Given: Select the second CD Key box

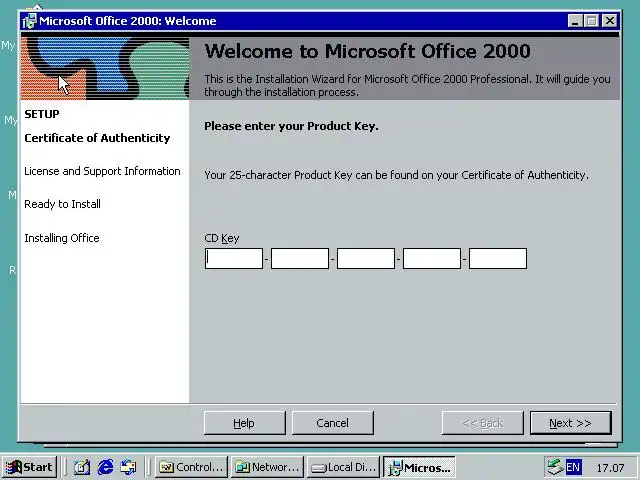Looking at the screenshot, I should (300, 258).
